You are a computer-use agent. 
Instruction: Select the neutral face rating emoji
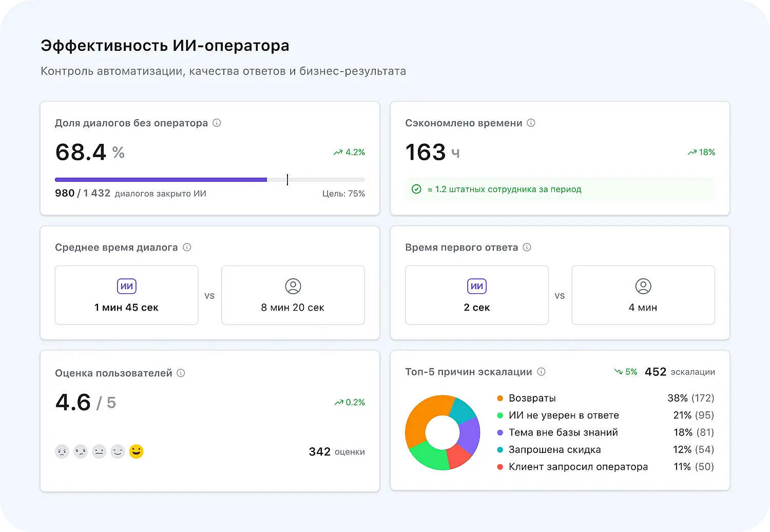point(99,451)
